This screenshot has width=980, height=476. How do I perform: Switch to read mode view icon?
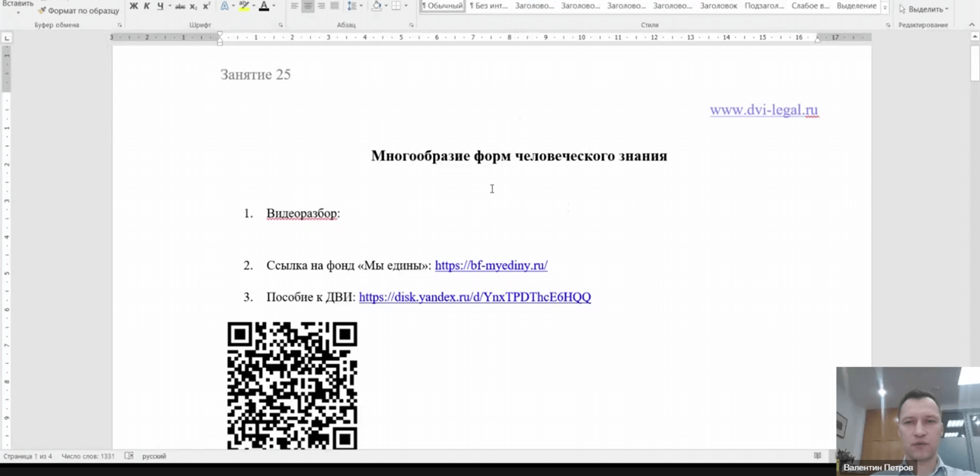click(817, 456)
